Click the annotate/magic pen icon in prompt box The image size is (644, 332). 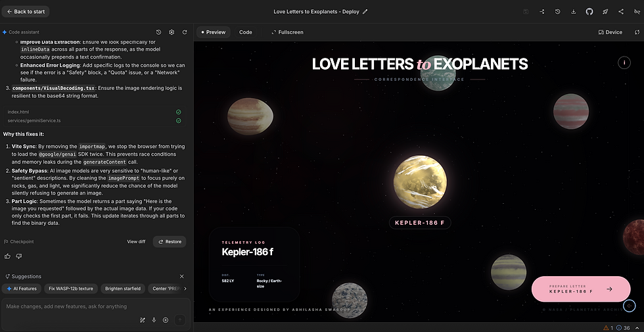point(143,320)
